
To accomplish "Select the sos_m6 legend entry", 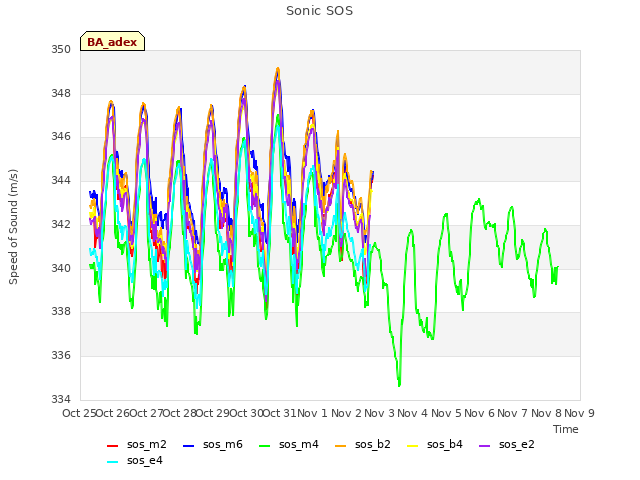I will 213,444.
